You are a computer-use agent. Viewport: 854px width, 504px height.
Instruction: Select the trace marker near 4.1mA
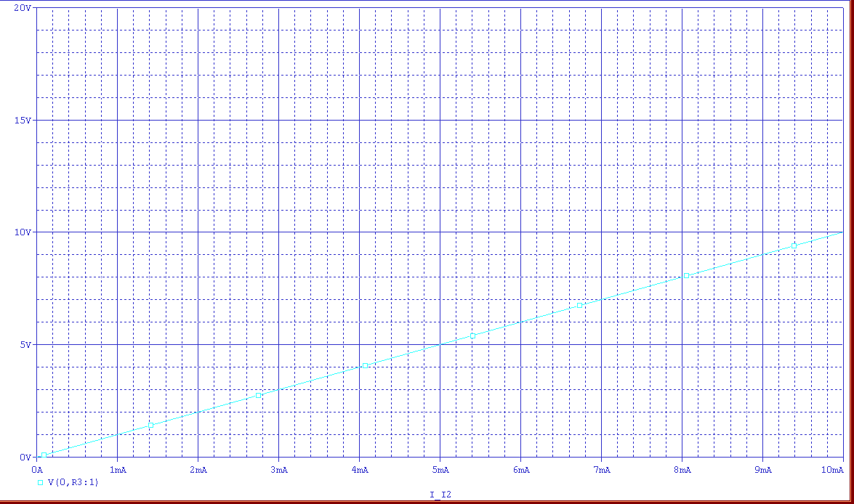click(365, 365)
